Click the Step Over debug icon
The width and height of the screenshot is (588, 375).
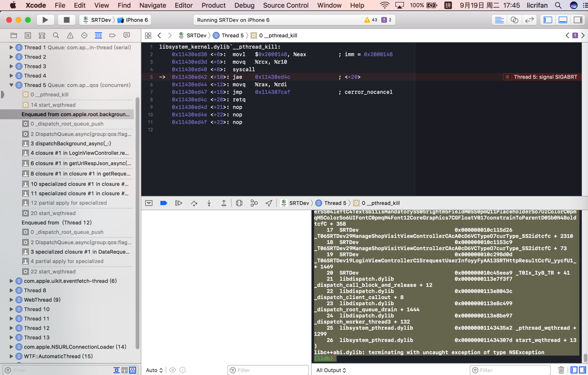tap(194, 203)
